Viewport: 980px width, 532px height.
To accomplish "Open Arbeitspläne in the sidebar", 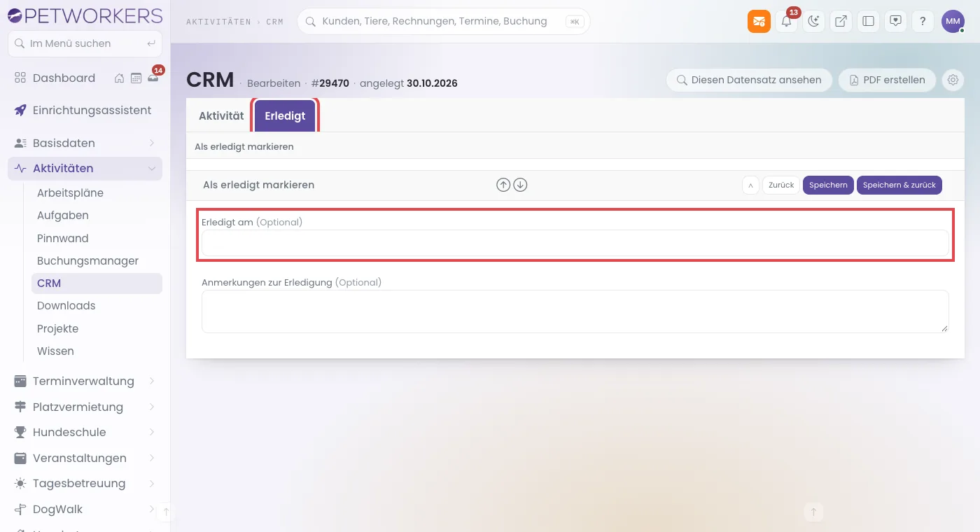I will click(97, 192).
